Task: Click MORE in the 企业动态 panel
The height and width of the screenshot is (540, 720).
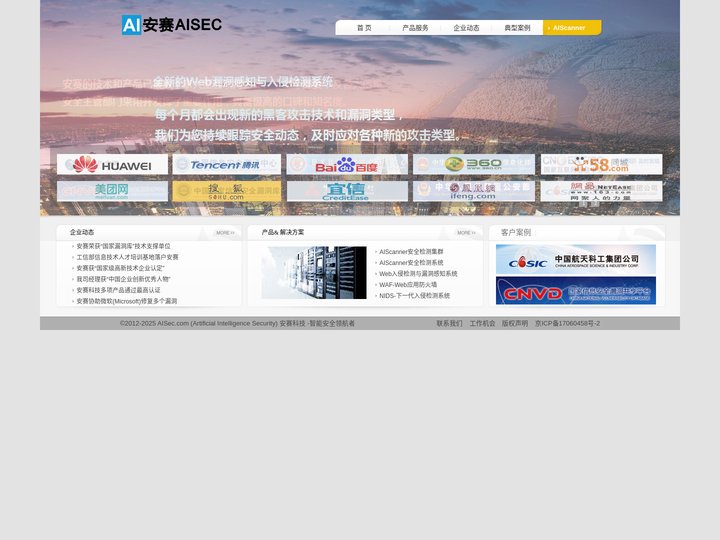Action: coord(225,233)
